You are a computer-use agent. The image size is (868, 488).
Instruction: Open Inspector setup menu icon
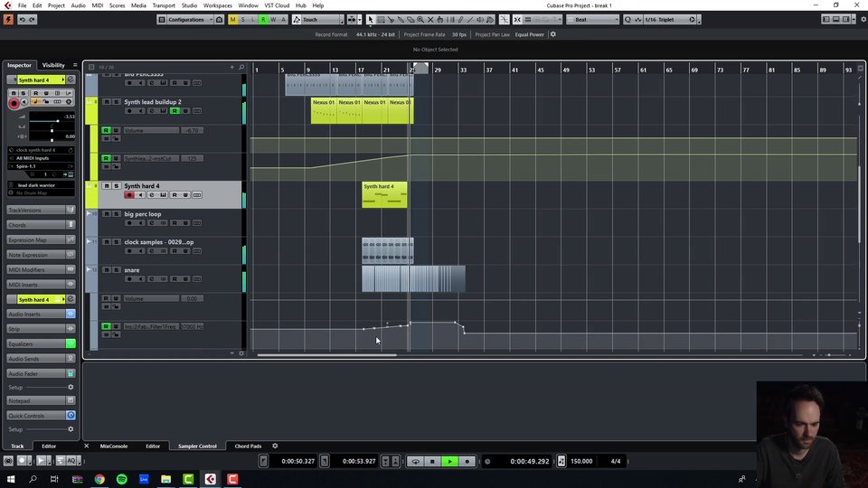(x=75, y=65)
